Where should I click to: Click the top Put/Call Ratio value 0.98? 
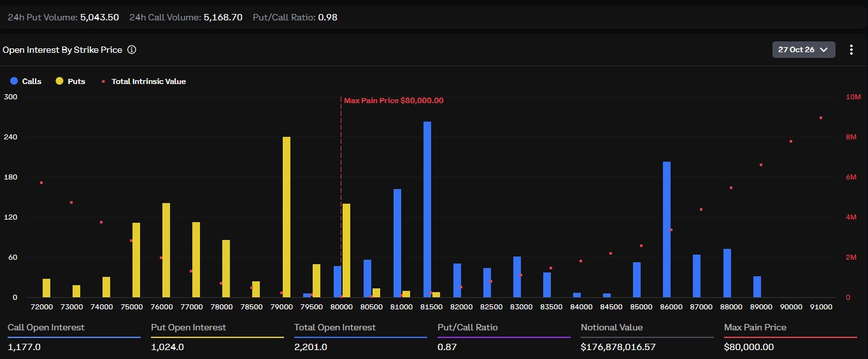327,17
